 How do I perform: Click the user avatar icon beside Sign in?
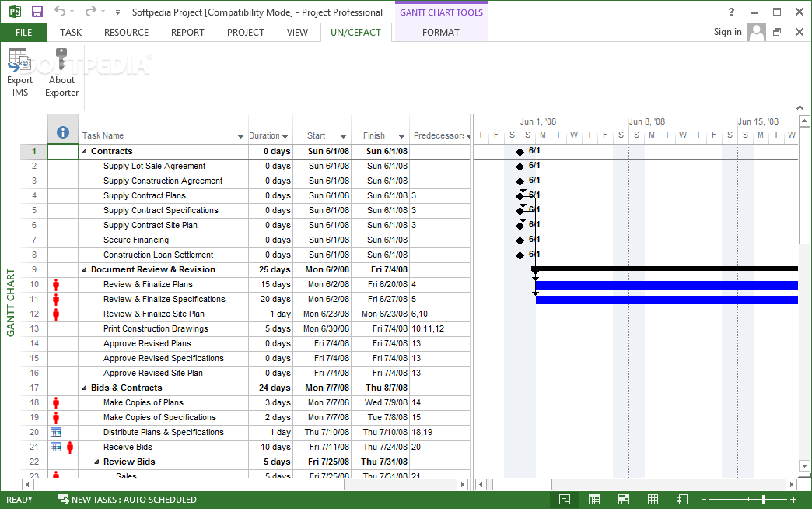(x=757, y=32)
